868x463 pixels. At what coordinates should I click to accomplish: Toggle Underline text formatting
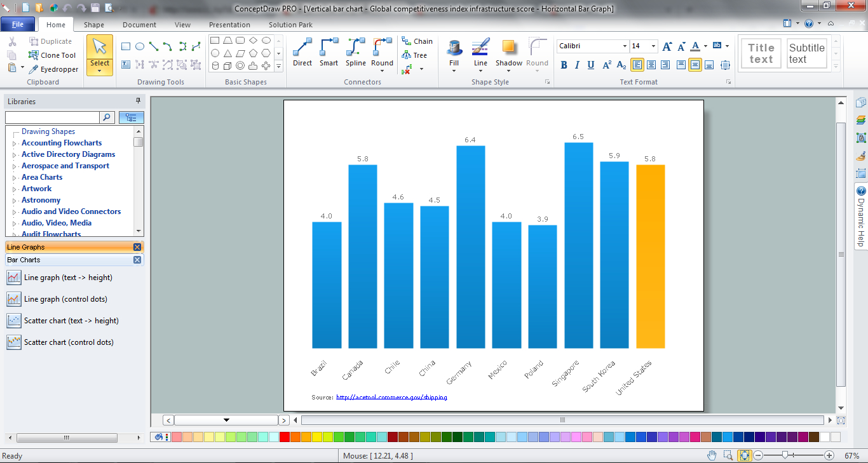point(591,65)
